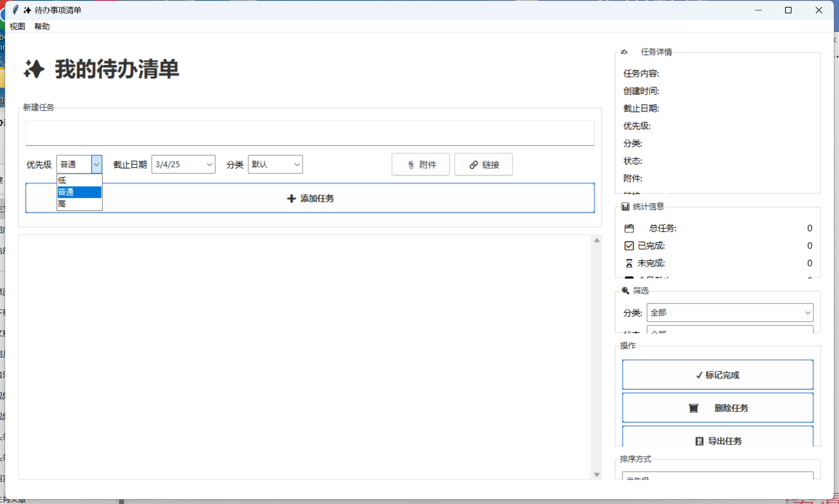This screenshot has width=839, height=504.
Task: Click the 附件 attachment button
Action: pos(421,164)
